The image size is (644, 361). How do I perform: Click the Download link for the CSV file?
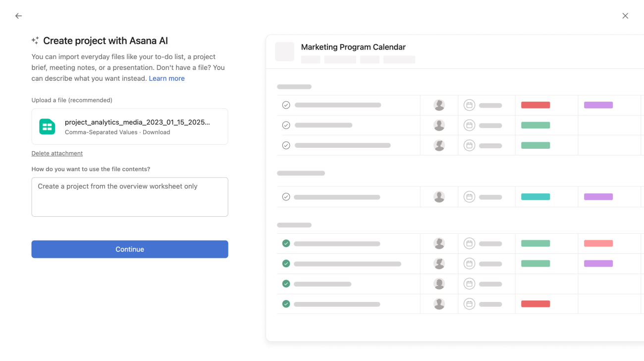(x=156, y=132)
